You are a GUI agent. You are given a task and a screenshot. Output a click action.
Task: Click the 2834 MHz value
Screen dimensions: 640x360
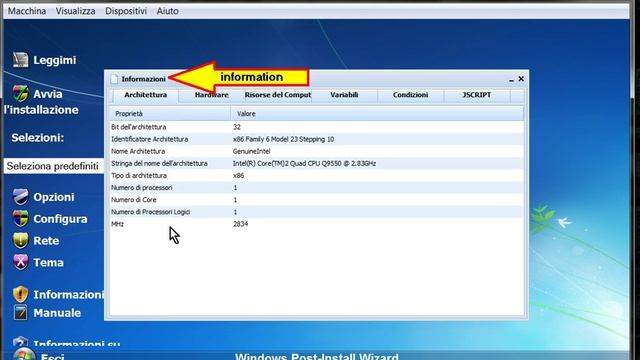click(x=240, y=224)
